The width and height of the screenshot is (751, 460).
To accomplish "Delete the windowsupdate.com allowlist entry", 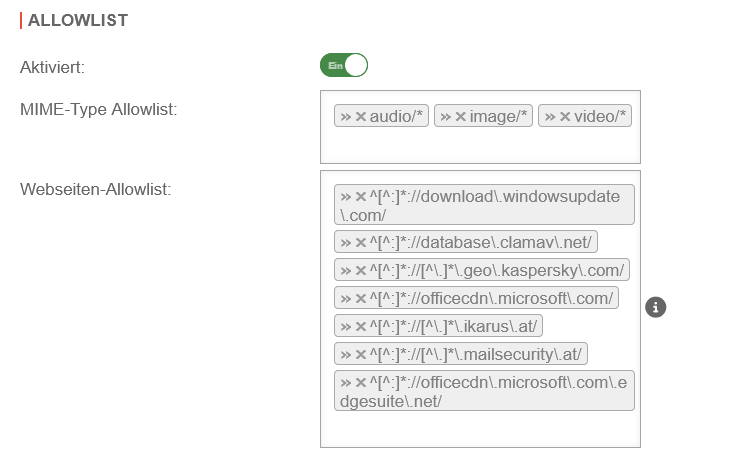I will [x=361, y=196].
